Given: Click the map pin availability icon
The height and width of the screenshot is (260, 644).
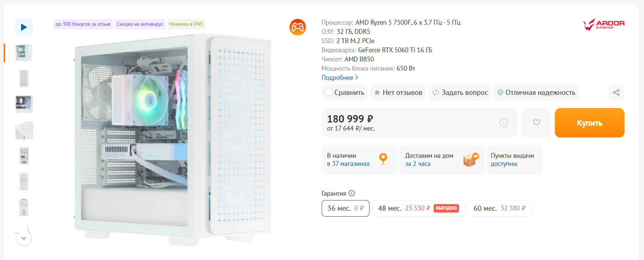Looking at the screenshot, I should pos(383,159).
